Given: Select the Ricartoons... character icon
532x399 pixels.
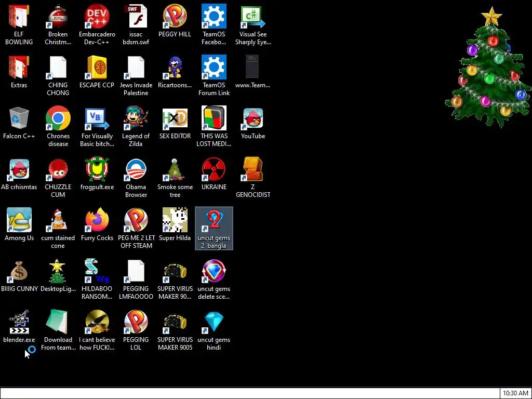Looking at the screenshot, I should (175, 68).
